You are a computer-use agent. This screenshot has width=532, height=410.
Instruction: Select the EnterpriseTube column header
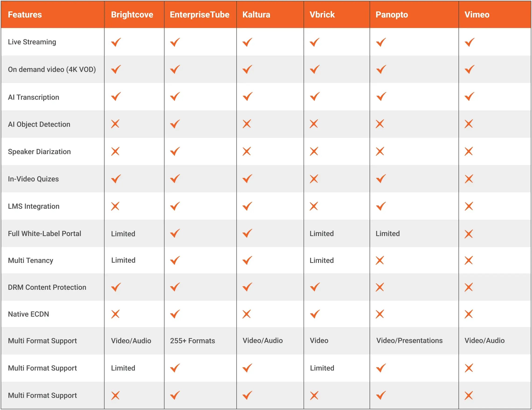[199, 15]
